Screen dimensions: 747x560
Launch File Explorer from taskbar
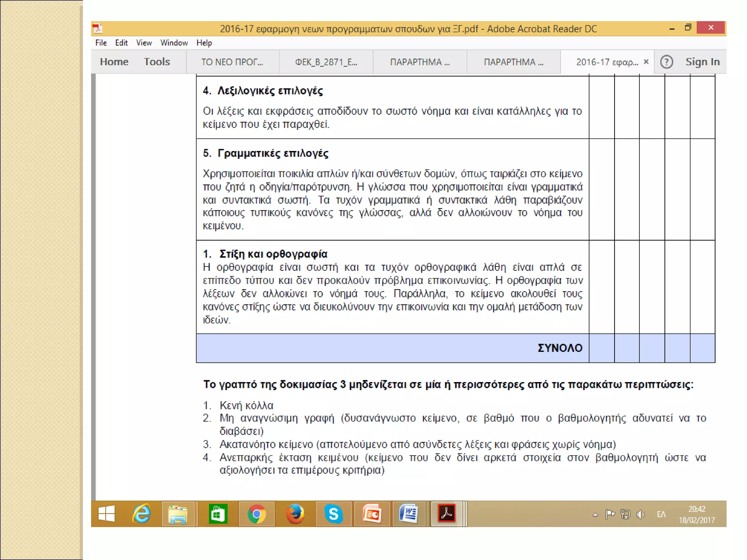click(x=178, y=514)
